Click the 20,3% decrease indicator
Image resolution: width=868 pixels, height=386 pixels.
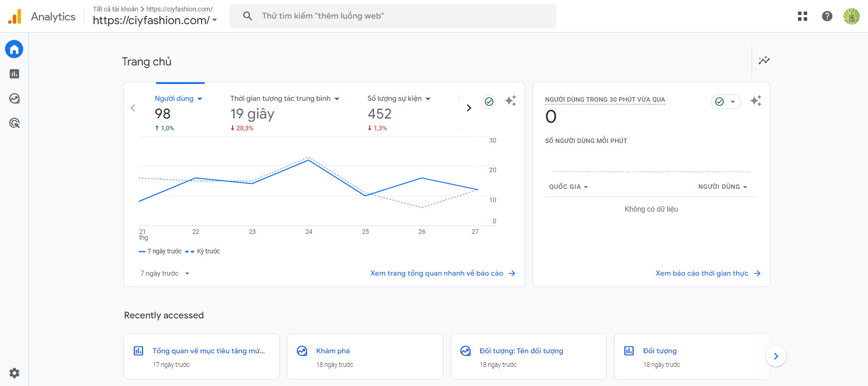pyautogui.click(x=242, y=128)
